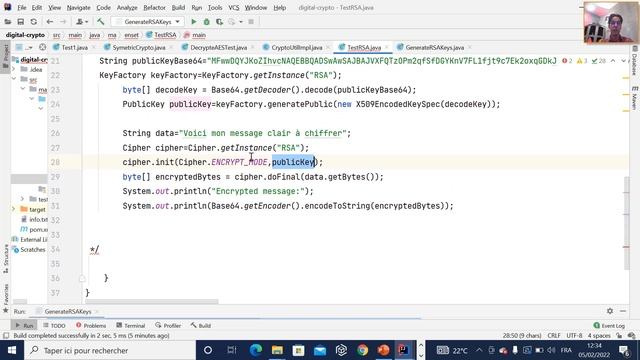
Task: Click the Select Opened File target icon
Action: coord(42,47)
